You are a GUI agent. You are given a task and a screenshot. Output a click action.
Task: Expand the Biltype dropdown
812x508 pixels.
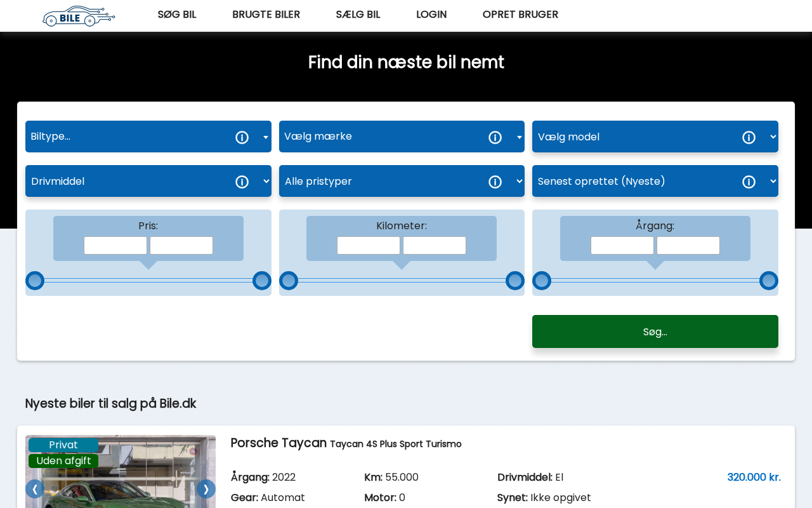148,137
